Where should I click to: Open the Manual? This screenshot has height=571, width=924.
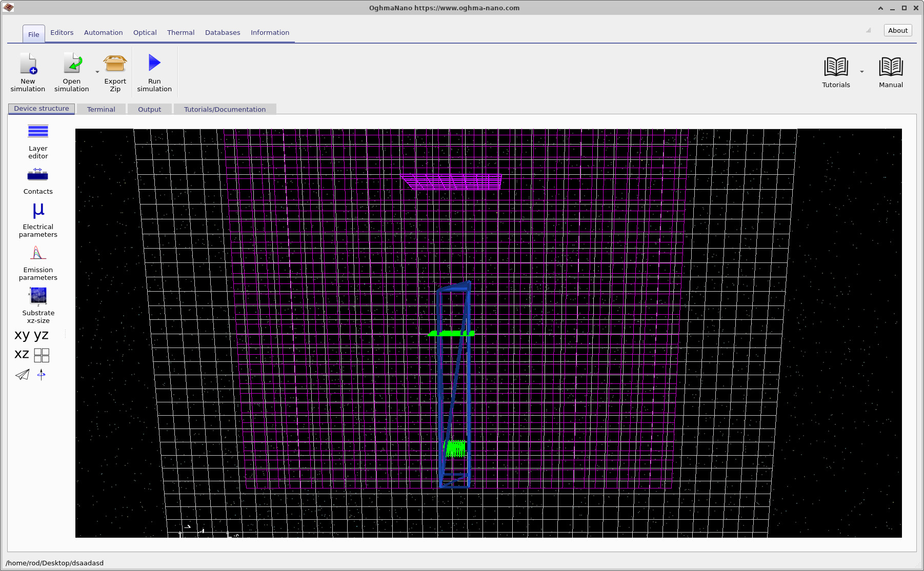coord(890,67)
